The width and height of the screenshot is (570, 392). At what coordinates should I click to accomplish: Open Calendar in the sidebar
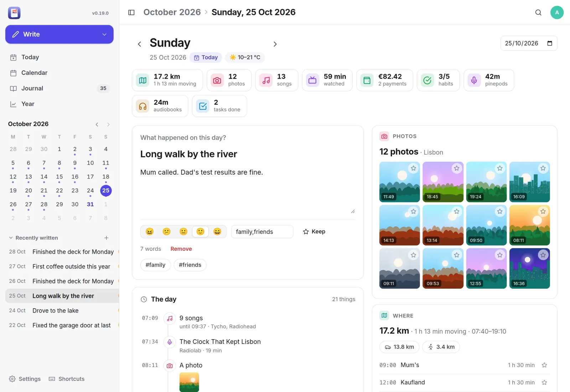[59, 73]
